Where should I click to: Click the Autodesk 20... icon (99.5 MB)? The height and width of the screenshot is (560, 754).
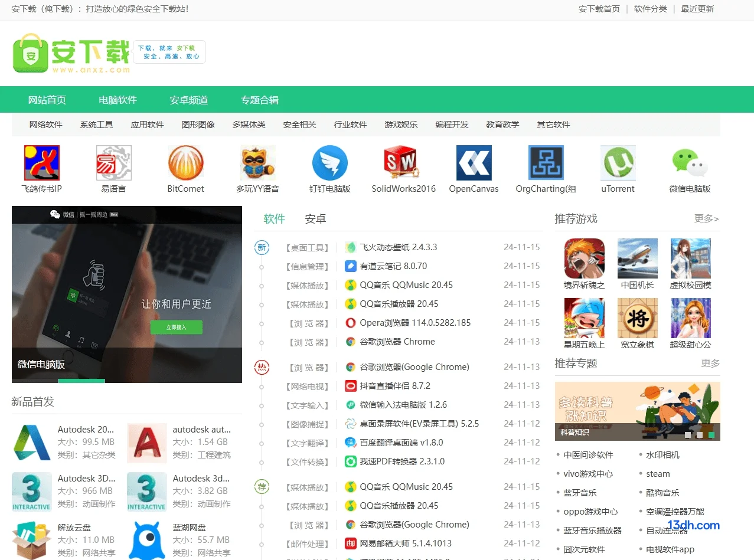(x=32, y=443)
